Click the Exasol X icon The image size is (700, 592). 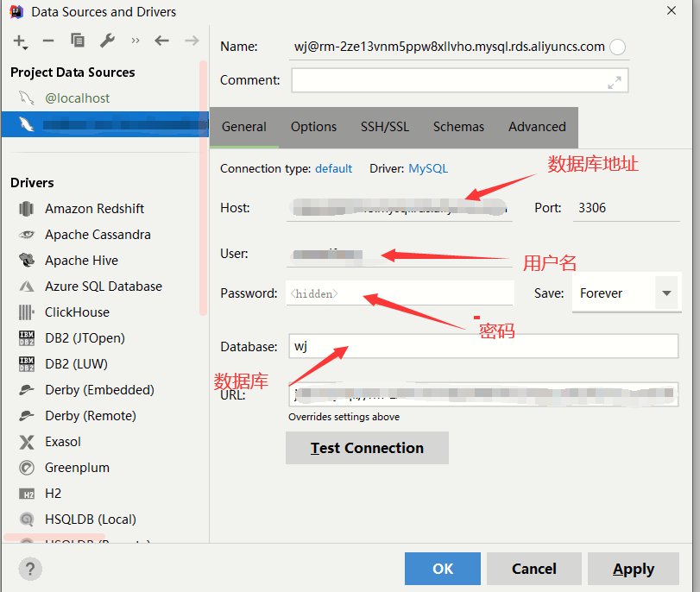tap(27, 442)
